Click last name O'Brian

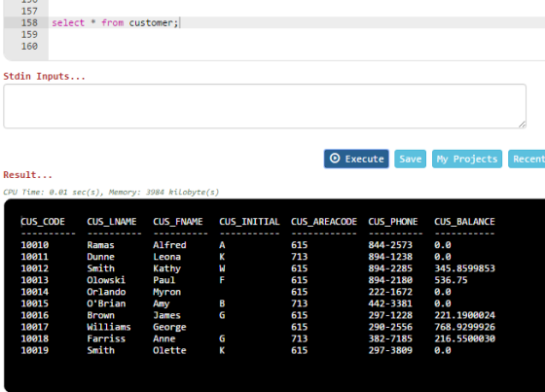coord(106,303)
